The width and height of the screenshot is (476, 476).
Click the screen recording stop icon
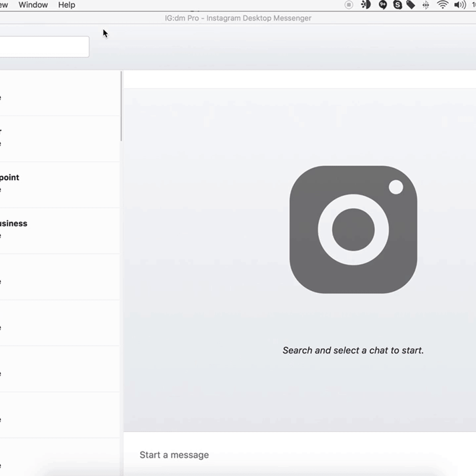(349, 5)
